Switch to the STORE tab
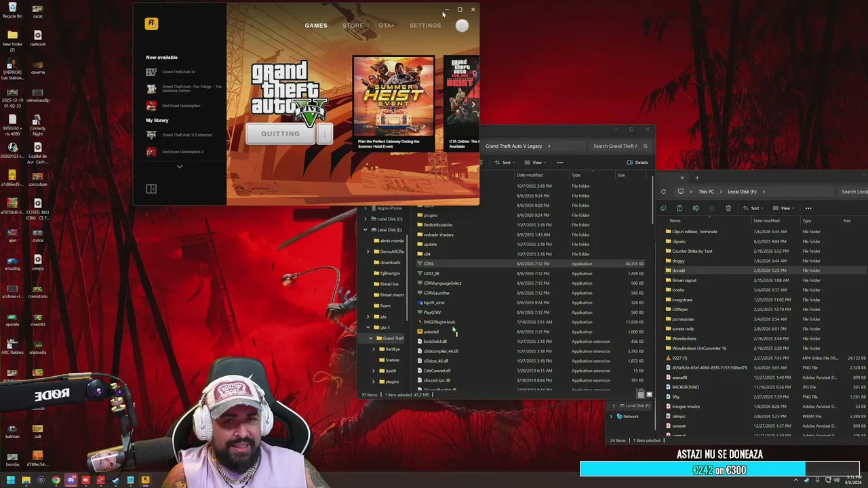The height and width of the screenshot is (488, 868). (353, 26)
